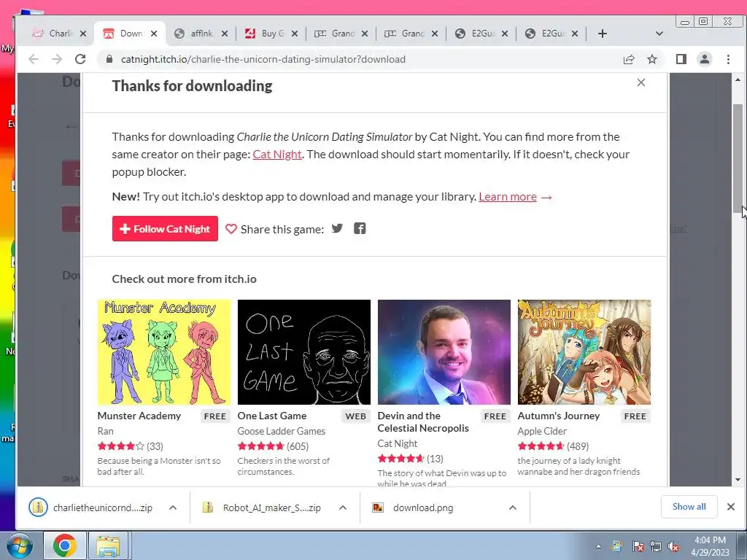Click the Ran author link
This screenshot has height=560, width=747.
coord(105,431)
